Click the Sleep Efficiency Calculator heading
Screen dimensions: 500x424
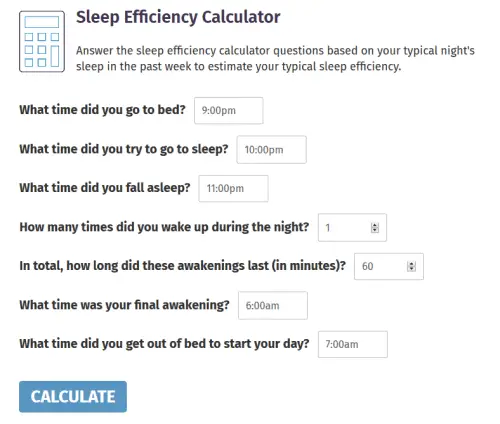click(178, 18)
